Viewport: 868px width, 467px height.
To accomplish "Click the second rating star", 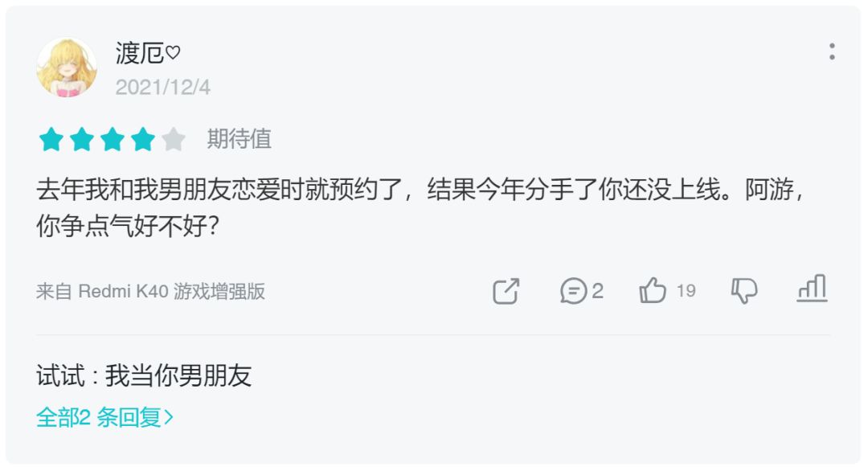I will tap(81, 140).
